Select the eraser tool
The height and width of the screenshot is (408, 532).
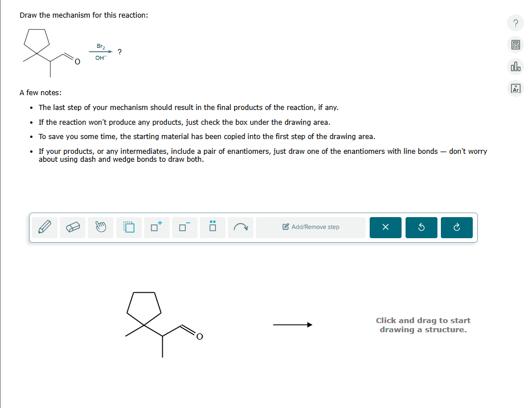72,227
